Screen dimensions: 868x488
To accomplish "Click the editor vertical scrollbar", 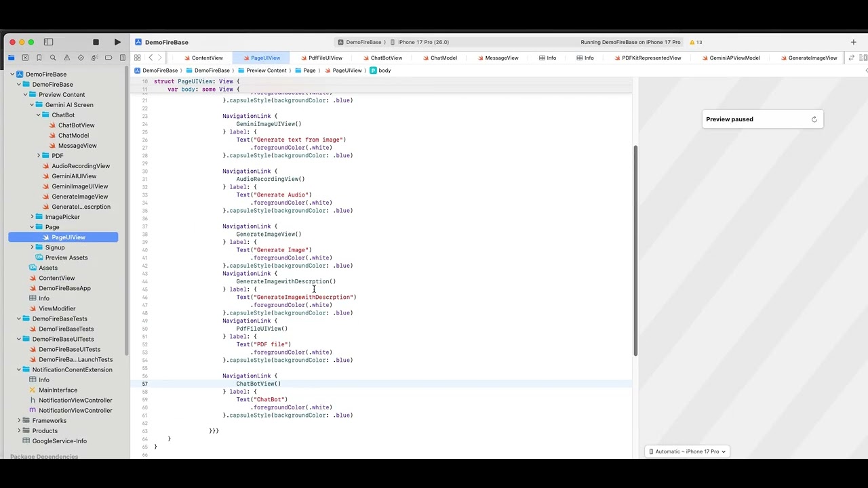I will click(x=635, y=251).
